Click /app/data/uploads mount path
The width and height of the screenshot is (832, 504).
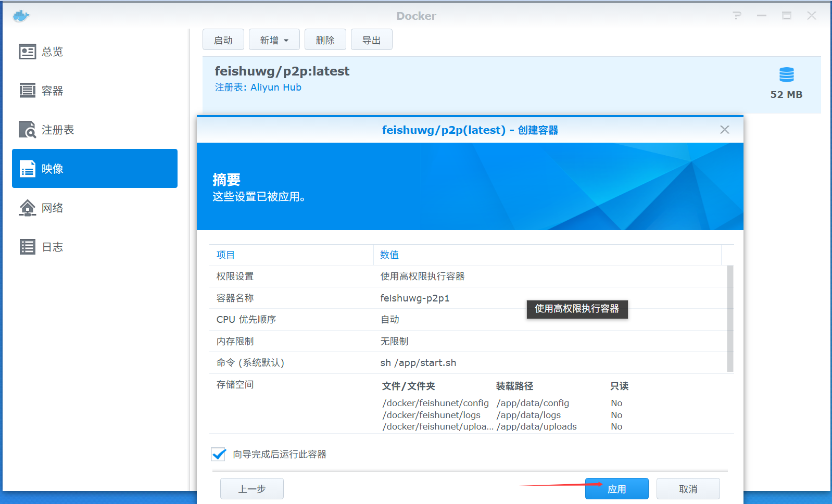click(x=537, y=426)
